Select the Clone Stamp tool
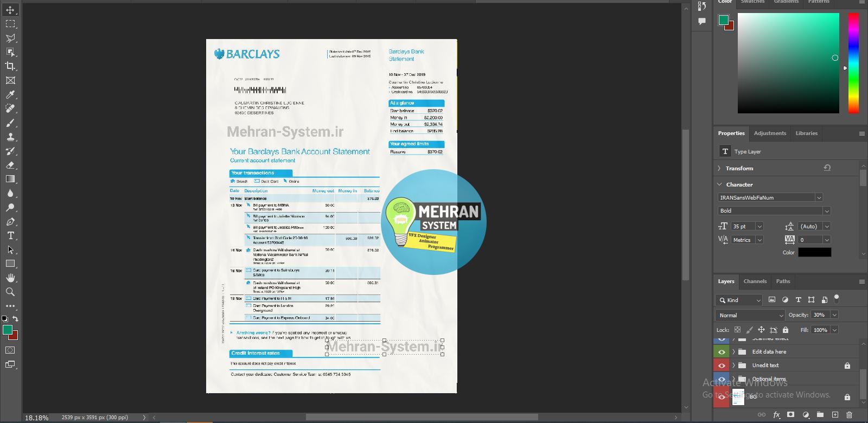 click(10, 137)
